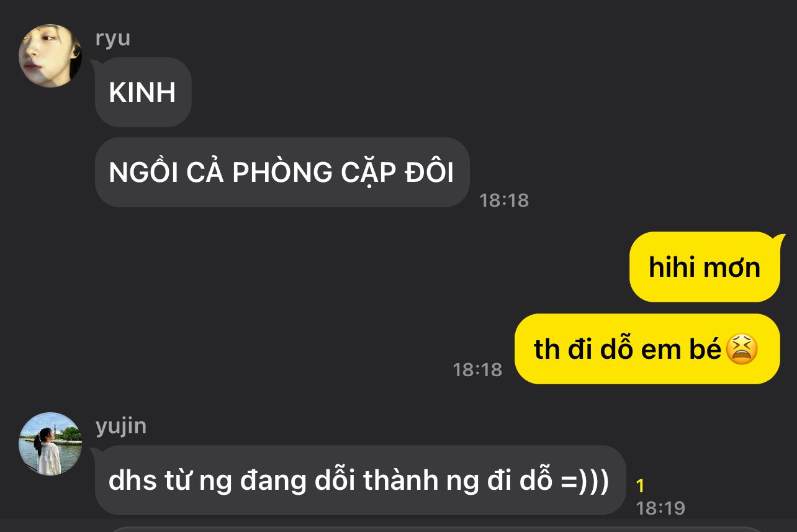
Task: Click the 18:18 timestamp beside yellow bubble
Action: click(x=477, y=369)
